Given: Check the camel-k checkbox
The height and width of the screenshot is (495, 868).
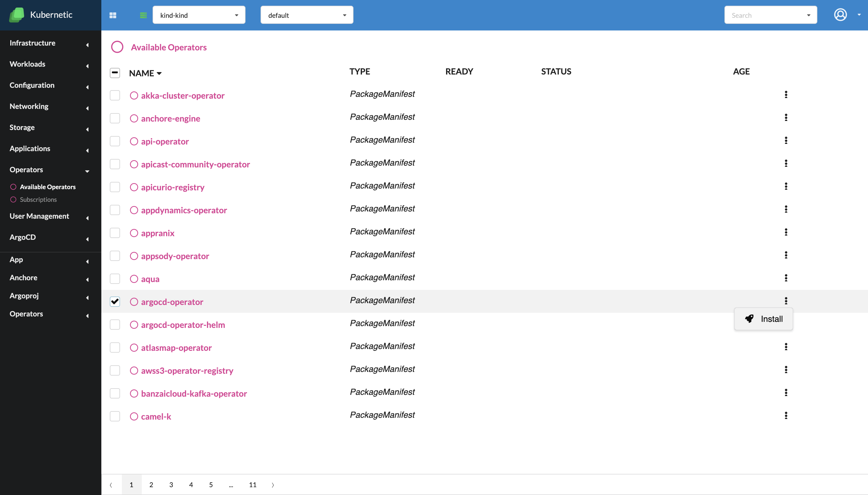Looking at the screenshot, I should pos(115,417).
